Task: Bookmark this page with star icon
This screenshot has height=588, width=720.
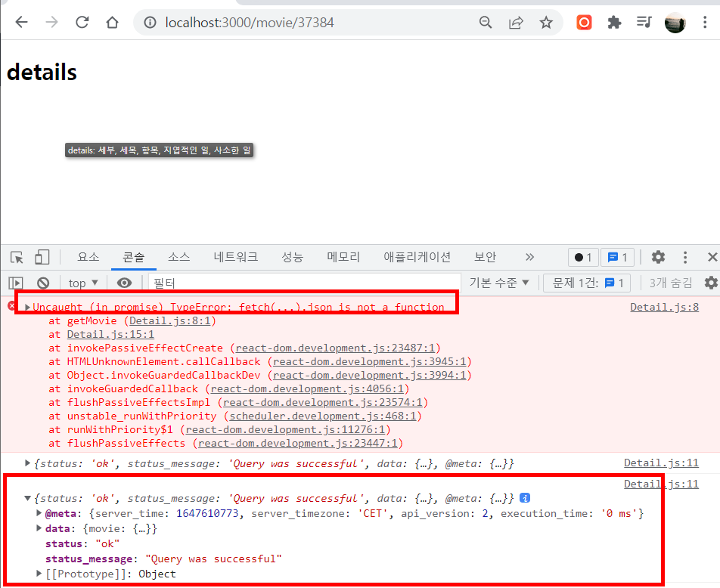Action: pos(546,22)
